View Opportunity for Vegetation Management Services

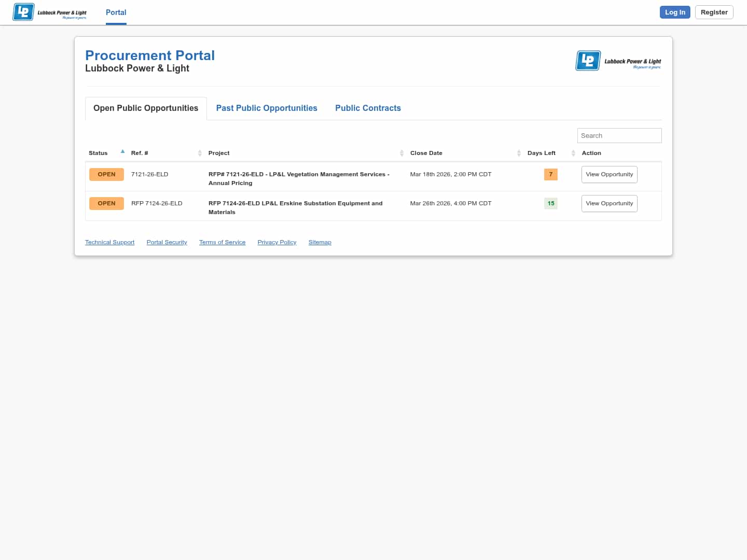pyautogui.click(x=609, y=174)
